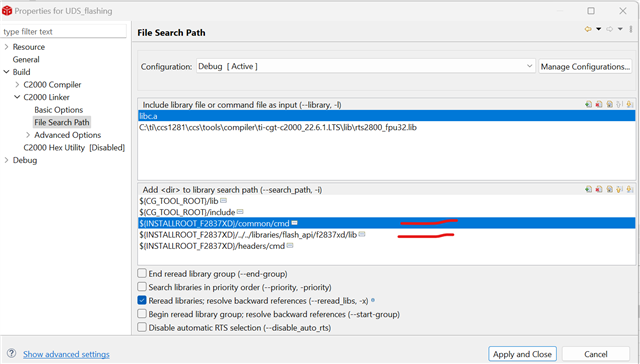This screenshot has height=364, width=640.
Task: Expand the Advanced Options tree node
Action: (28, 135)
